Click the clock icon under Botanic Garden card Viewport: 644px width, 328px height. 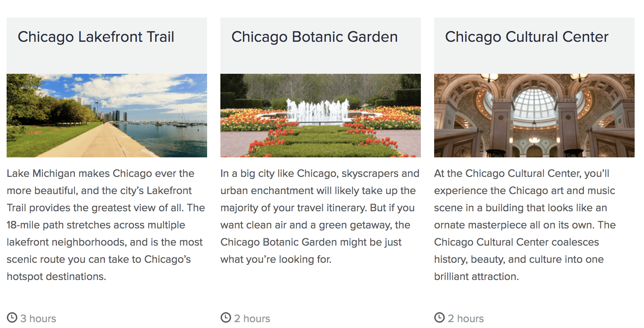(226, 317)
